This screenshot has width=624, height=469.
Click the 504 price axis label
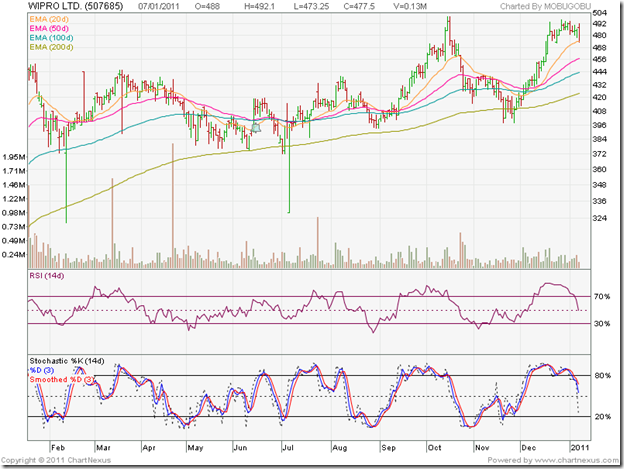597,14
